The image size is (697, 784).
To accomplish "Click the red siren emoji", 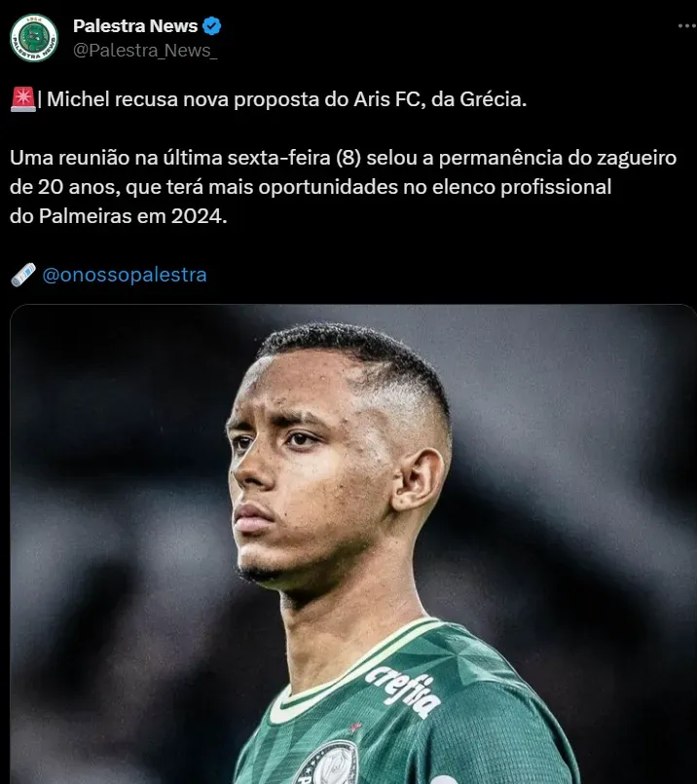I will point(23,99).
